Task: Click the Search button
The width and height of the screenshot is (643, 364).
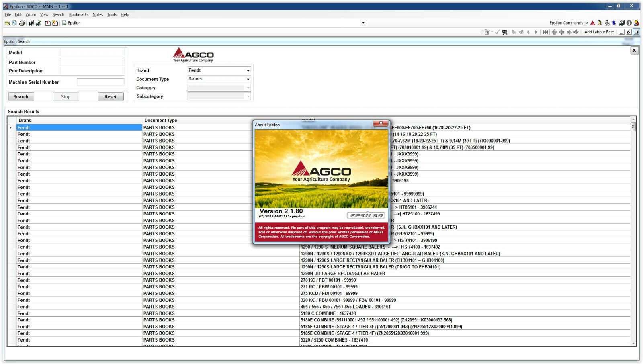Action: pyautogui.click(x=21, y=97)
